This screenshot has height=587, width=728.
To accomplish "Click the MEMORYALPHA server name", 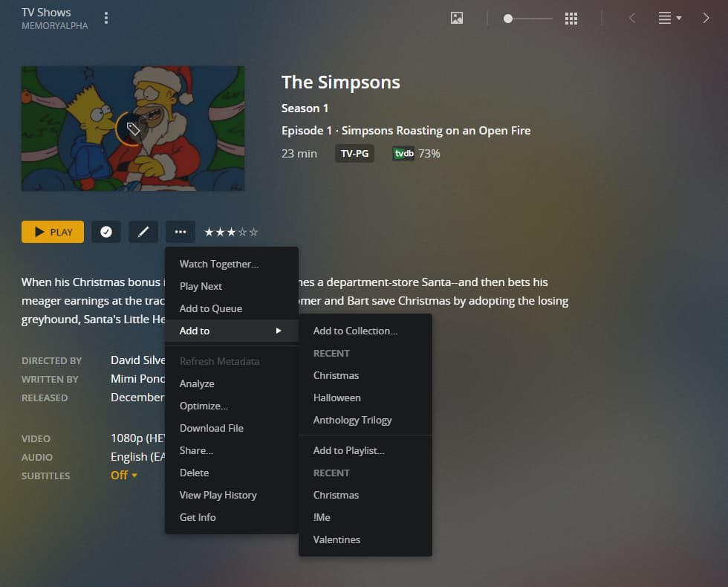I will 54,26.
